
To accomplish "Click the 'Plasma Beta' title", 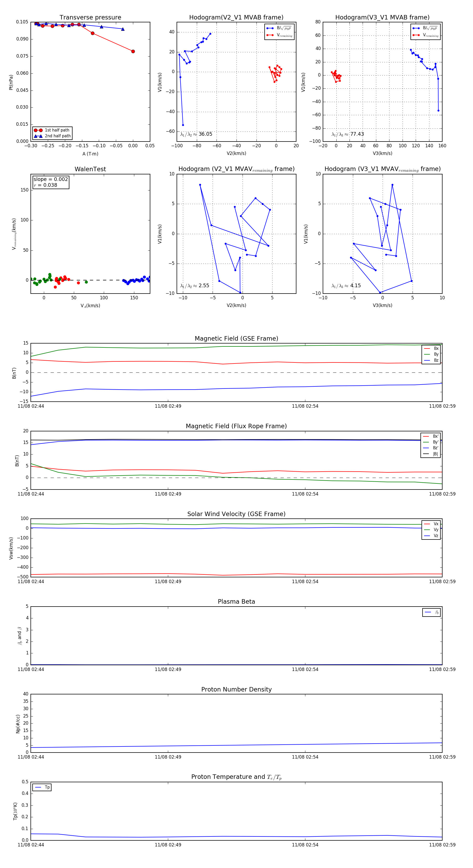I will (x=236, y=602).
